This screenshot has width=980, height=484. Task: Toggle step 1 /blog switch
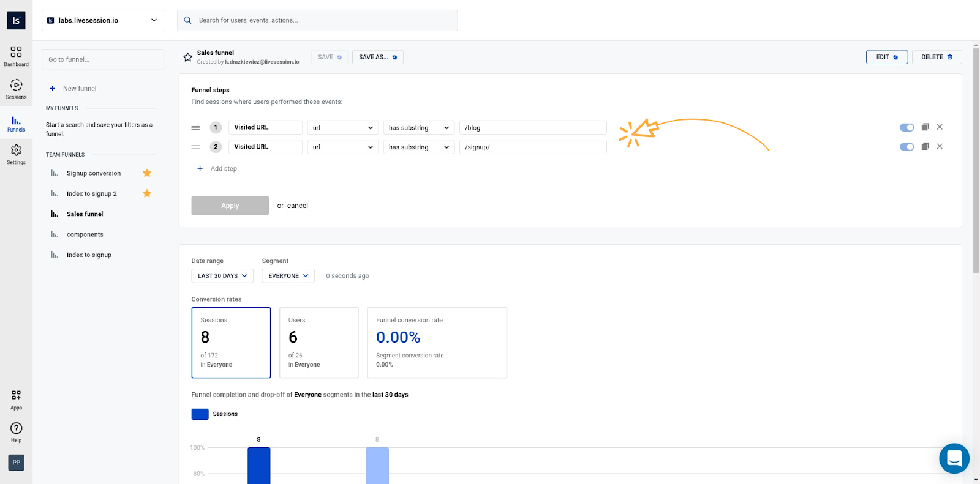click(907, 127)
